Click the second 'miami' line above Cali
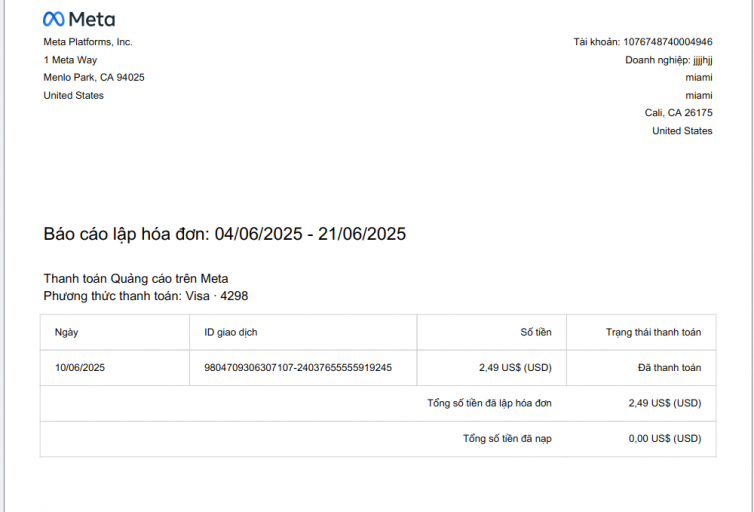The height and width of the screenshot is (512, 754). [x=699, y=95]
